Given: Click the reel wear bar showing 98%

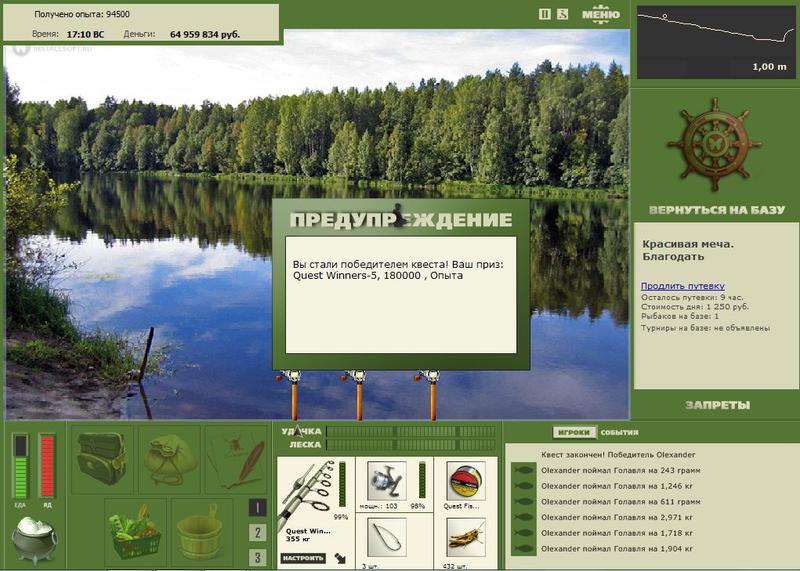Looking at the screenshot, I should tap(422, 480).
